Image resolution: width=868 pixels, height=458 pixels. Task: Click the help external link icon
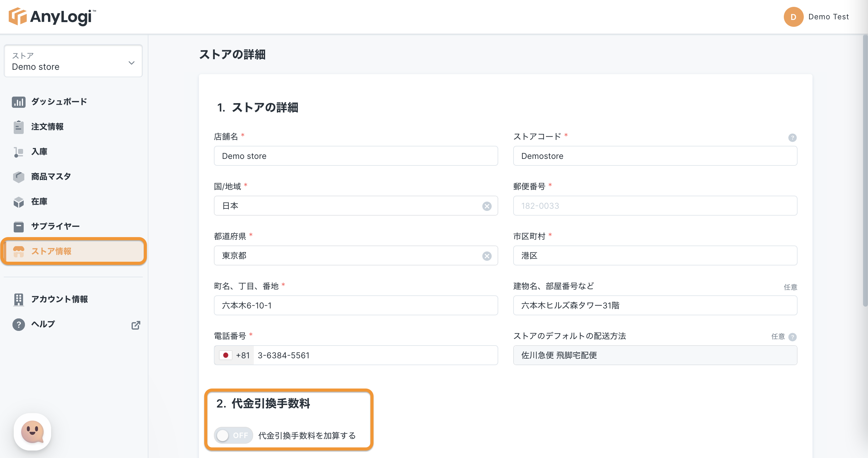point(135,325)
